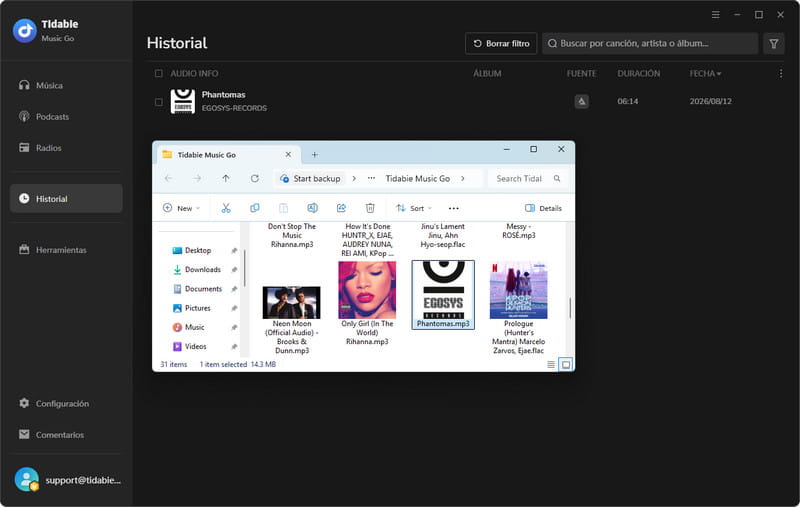Open the New item dropdown in Explorer
This screenshot has width=800, height=507.
[181, 208]
